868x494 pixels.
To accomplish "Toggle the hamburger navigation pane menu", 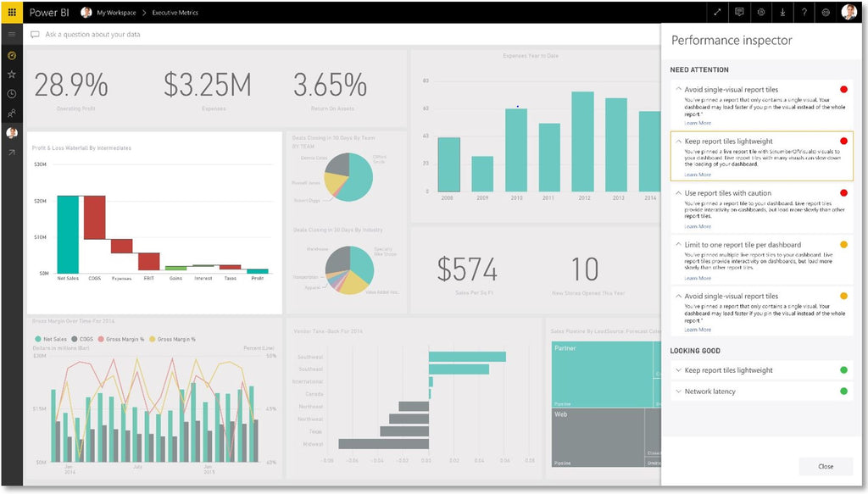I will [x=12, y=34].
